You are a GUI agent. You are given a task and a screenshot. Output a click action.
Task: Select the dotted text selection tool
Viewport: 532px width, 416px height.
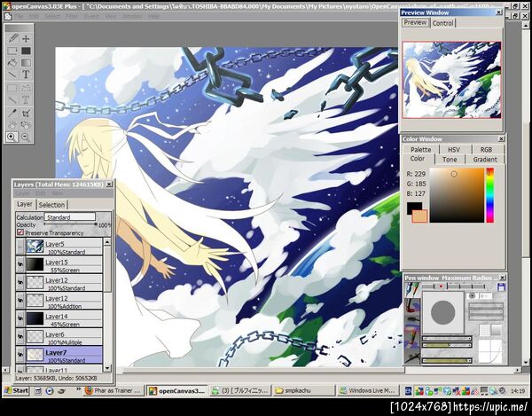coord(26,99)
